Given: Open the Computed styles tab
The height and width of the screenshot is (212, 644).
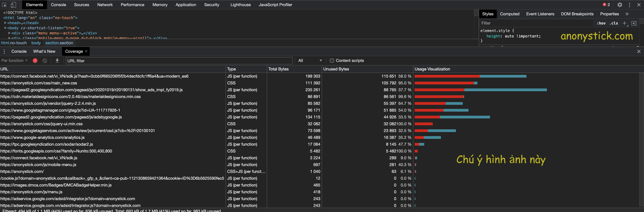Looking at the screenshot, I should (509, 14).
